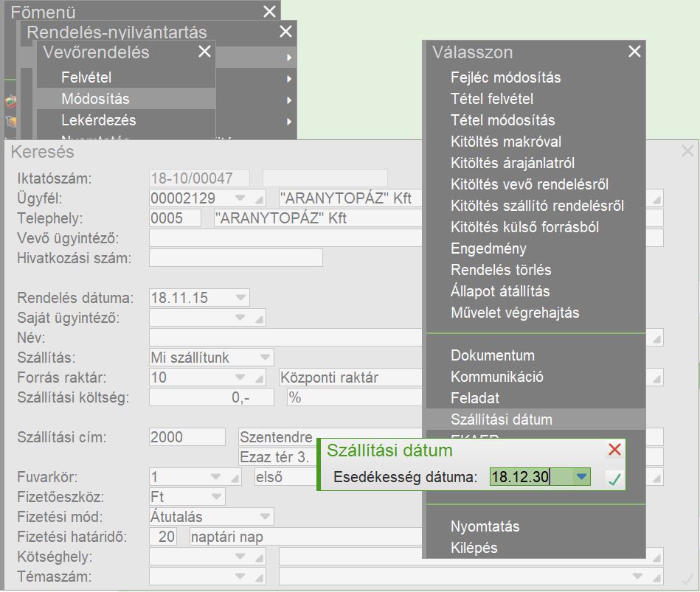This screenshot has height=592, width=700.
Task: Close the Vevőrendelés menu window
Action: point(204,52)
